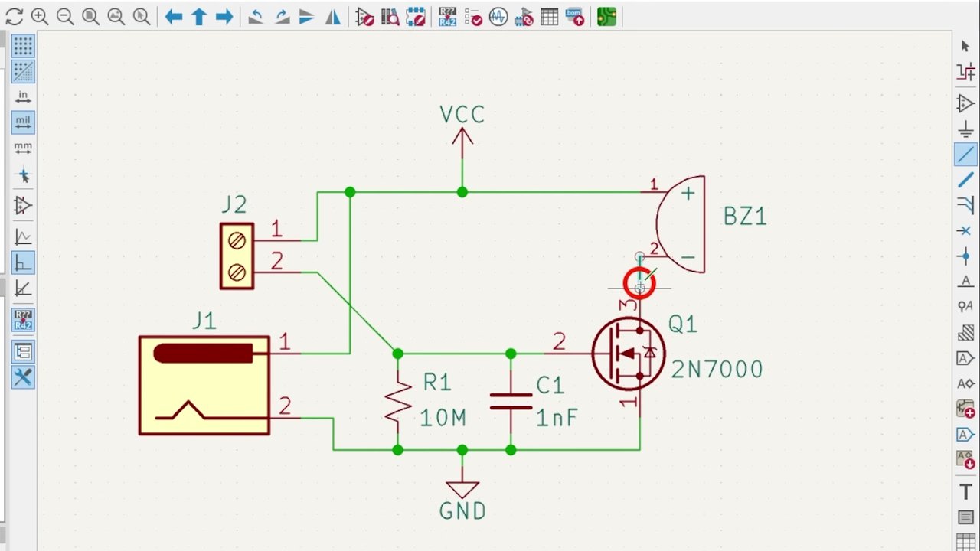The image size is (980, 551).
Task: Mirror selection horizontally
Action: [x=332, y=17]
